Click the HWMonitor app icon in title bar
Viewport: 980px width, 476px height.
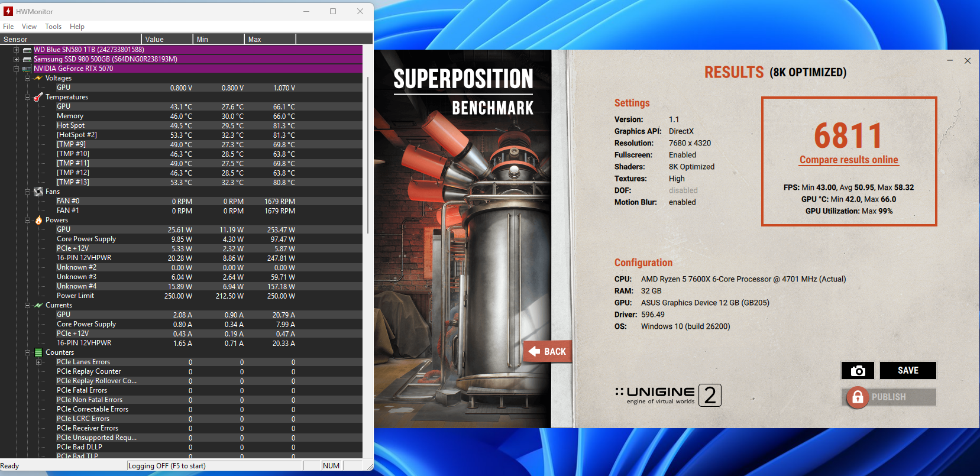click(8, 11)
